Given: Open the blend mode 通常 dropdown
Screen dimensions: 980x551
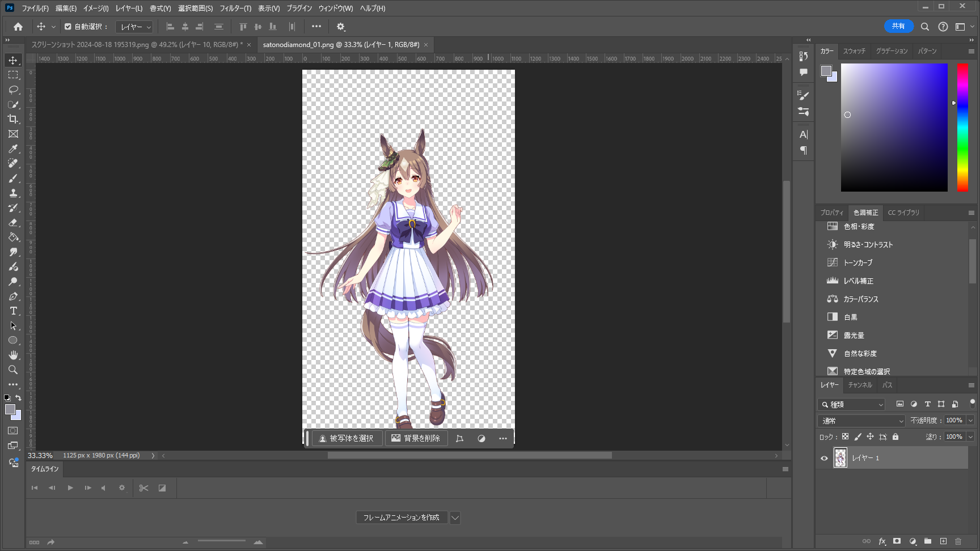Looking at the screenshot, I should point(861,421).
